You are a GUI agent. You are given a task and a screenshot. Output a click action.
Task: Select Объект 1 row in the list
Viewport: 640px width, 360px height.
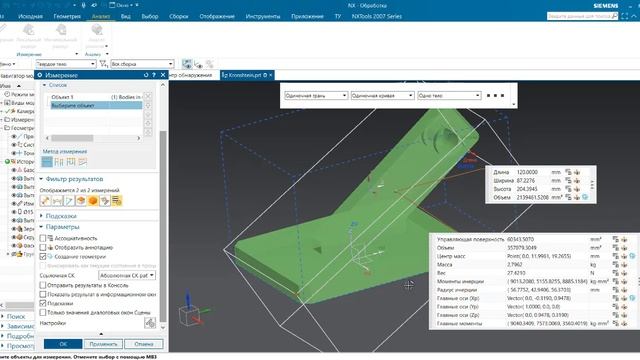click(x=96, y=97)
